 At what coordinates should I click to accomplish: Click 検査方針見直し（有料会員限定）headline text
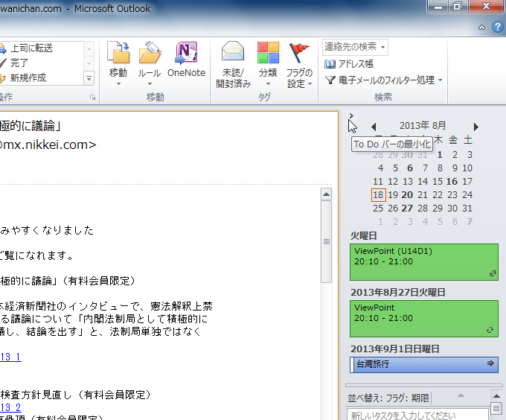75,395
